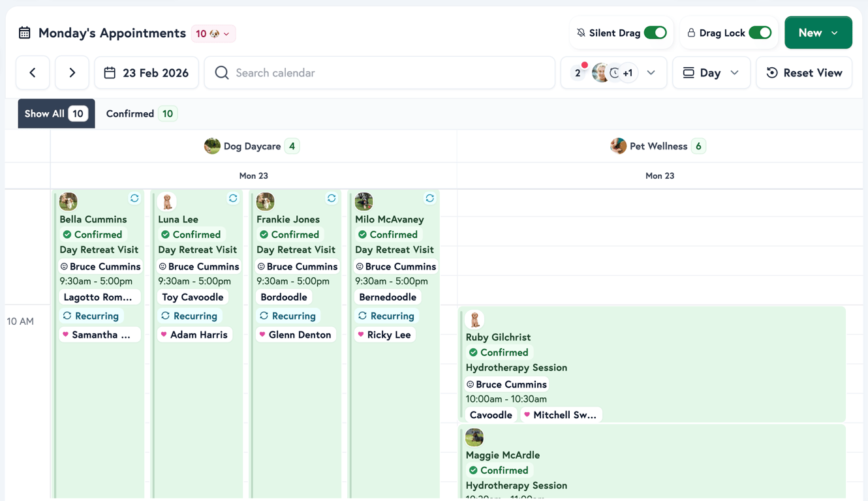
Task: Click the calendar icon beside Monday's Appointments
Action: click(24, 32)
